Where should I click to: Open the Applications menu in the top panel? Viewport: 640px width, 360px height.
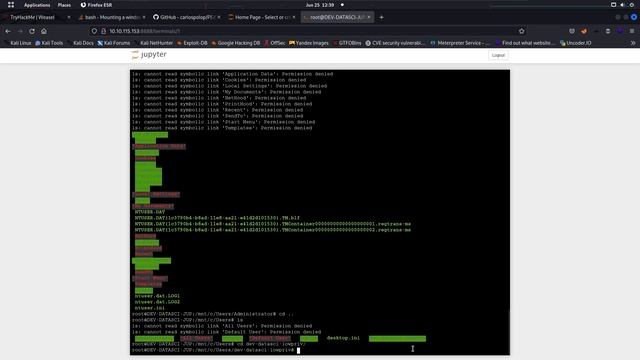[x=37, y=5]
